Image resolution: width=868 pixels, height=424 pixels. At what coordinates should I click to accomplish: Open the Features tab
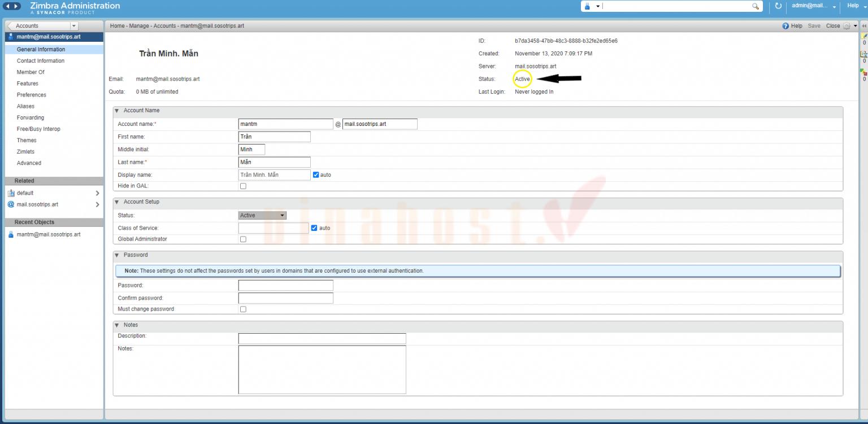[x=28, y=84]
